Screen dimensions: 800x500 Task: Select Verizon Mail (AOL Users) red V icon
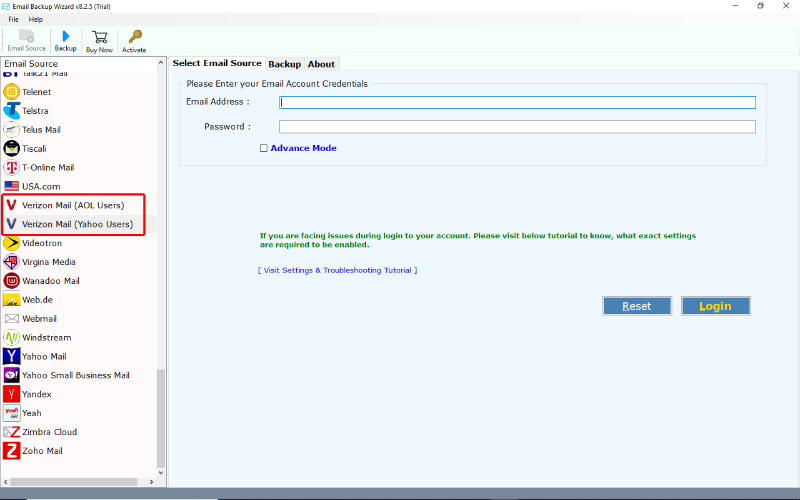coord(11,205)
